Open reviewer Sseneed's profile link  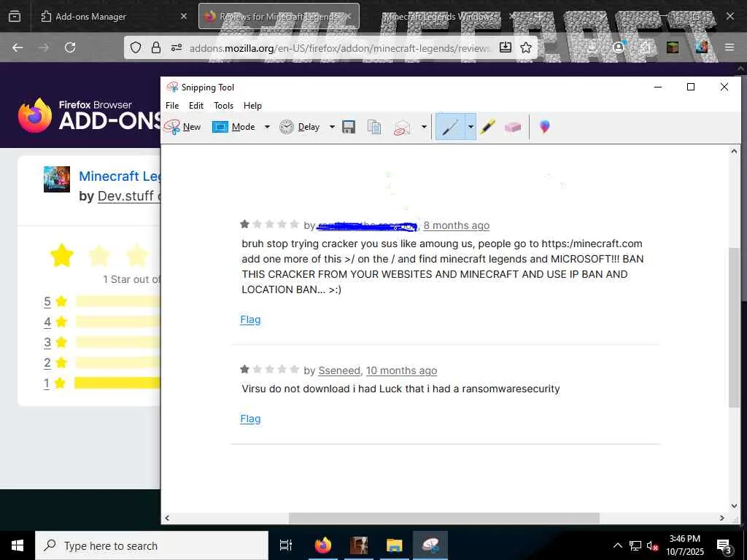coord(339,370)
